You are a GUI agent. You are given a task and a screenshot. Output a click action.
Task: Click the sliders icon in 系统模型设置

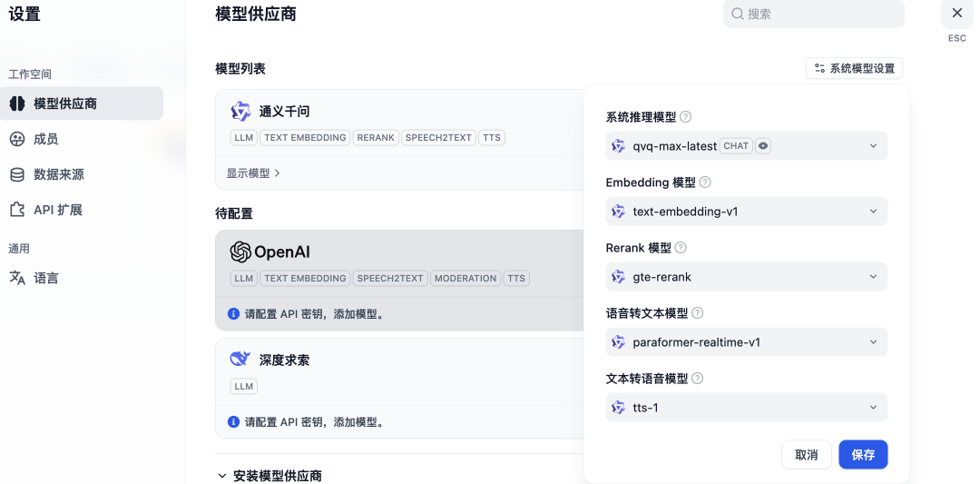818,68
